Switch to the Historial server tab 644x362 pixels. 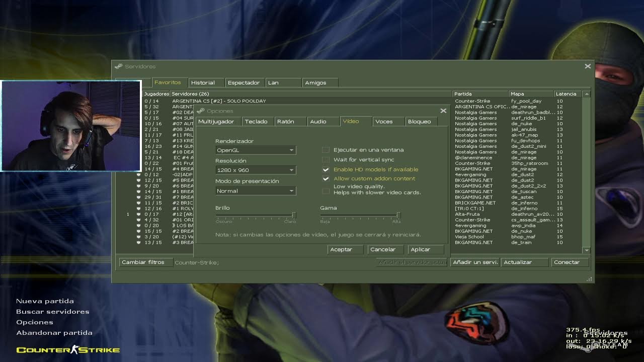206,82
